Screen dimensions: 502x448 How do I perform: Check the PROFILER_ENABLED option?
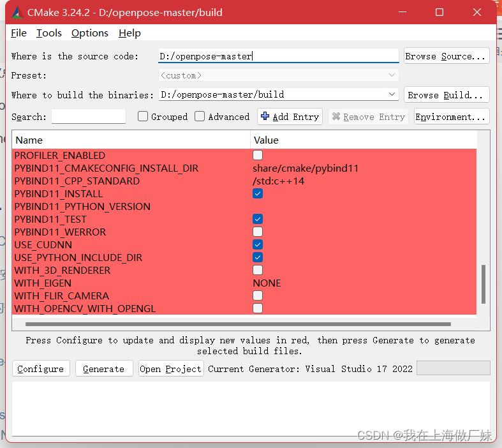coord(258,155)
